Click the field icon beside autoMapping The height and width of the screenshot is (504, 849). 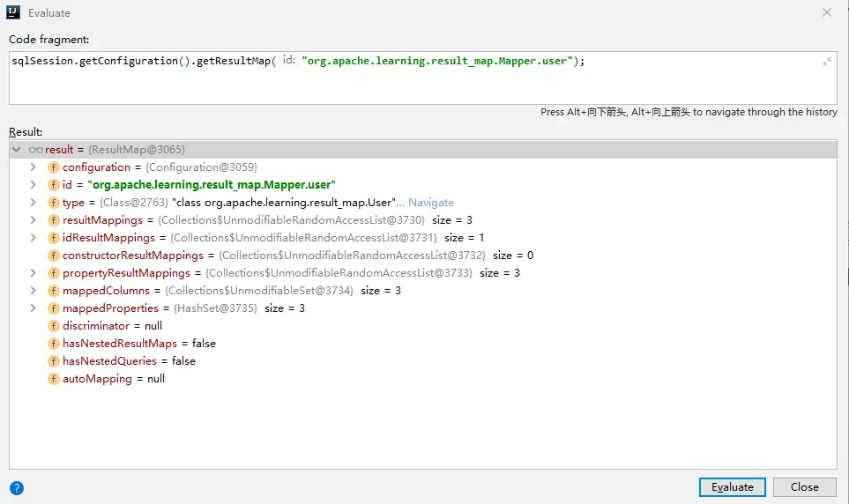(53, 378)
